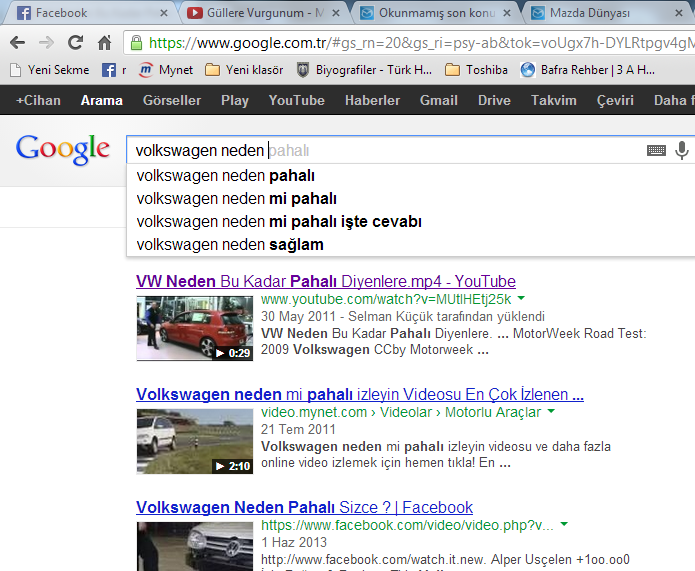Open +Cihan in the Google bar
Image resolution: width=695 pixels, height=571 pixels.
[x=38, y=100]
